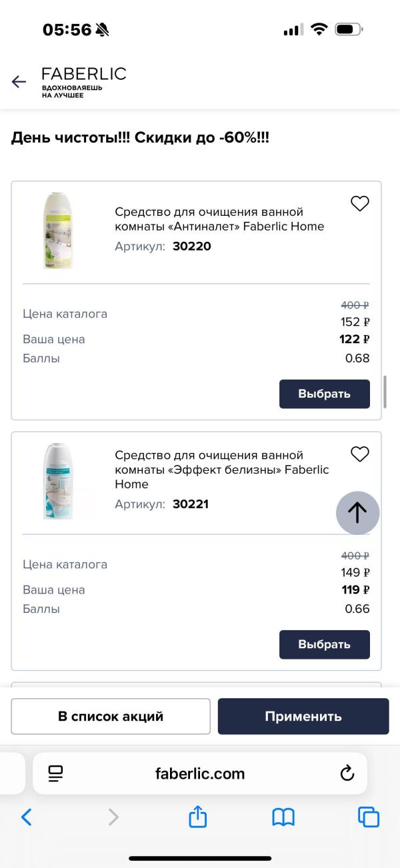Open the «Эффект белизны» product thumbnail
The width and height of the screenshot is (400, 868).
(x=59, y=482)
